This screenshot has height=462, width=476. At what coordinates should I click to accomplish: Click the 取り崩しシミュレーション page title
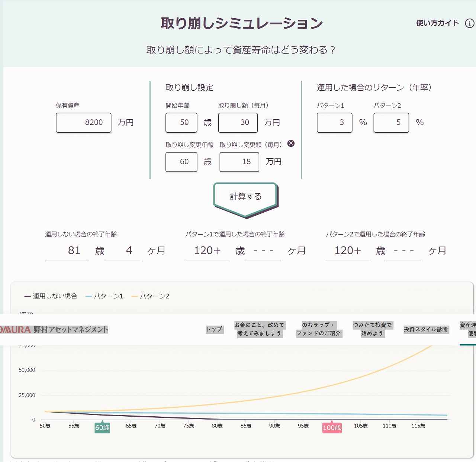point(242,23)
